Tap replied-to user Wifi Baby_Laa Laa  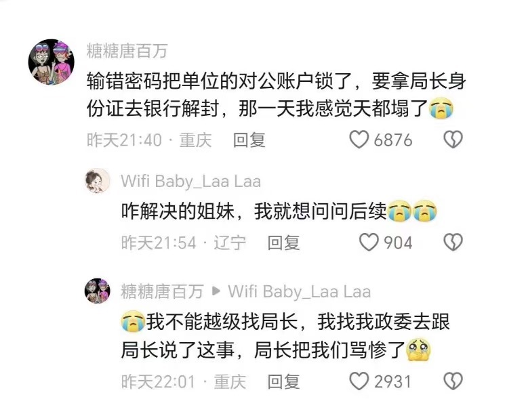[300, 291]
